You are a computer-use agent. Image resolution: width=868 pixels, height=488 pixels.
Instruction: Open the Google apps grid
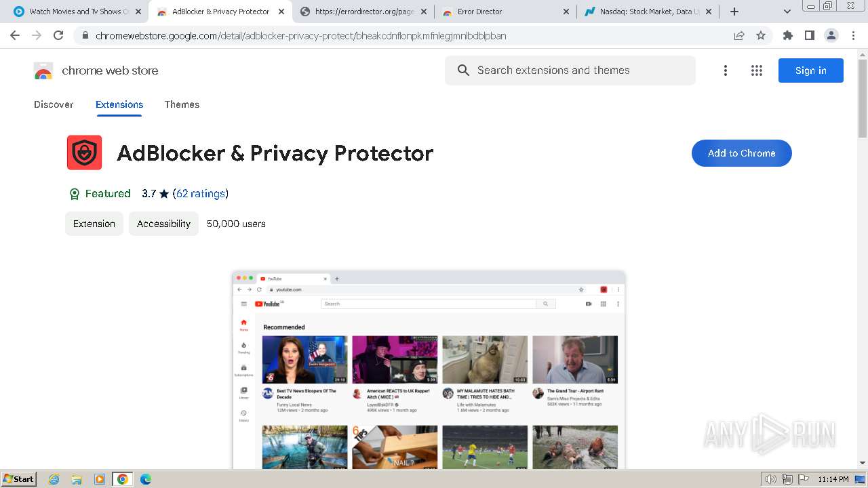click(x=757, y=70)
